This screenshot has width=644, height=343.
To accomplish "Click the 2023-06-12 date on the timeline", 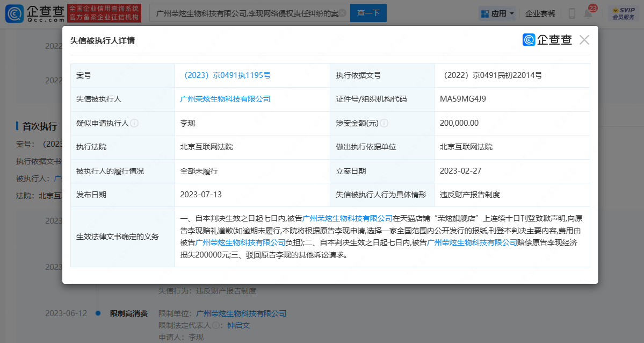I will [66, 313].
